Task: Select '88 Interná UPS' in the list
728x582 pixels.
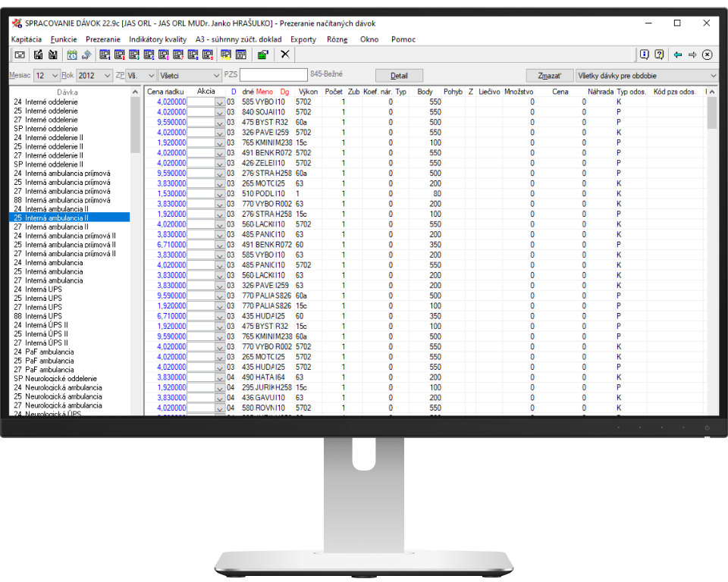Action: point(70,316)
